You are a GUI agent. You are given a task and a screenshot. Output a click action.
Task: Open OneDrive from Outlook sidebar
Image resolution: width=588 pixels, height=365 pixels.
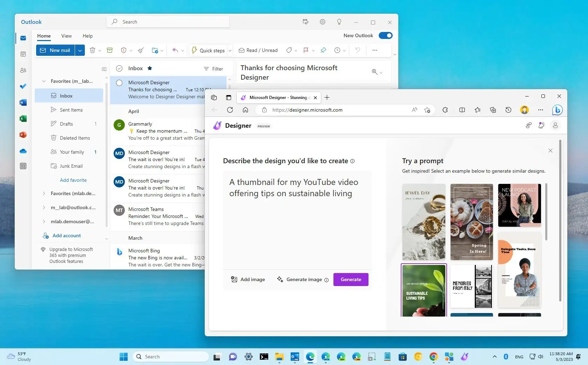pos(23,151)
